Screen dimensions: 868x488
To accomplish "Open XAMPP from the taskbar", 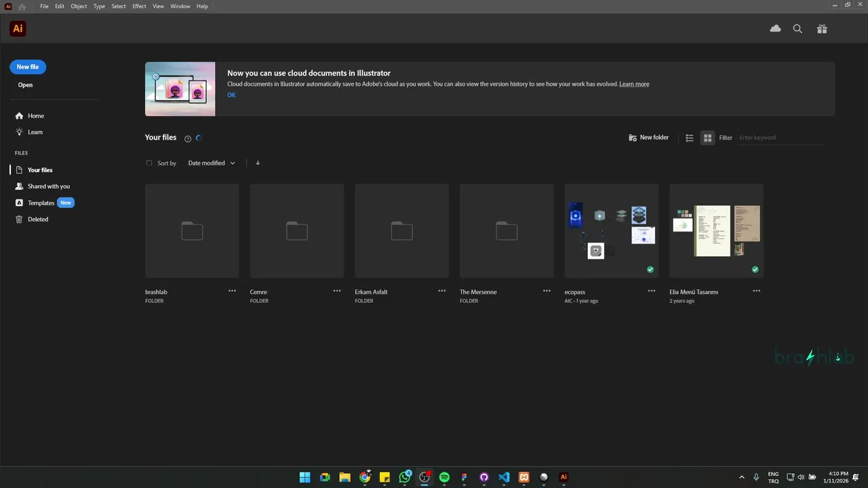I will coord(524,477).
